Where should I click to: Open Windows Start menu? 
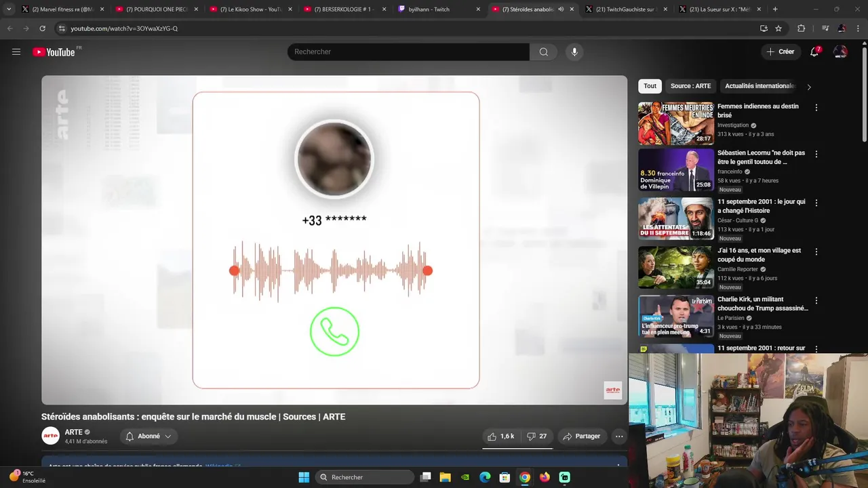point(304,477)
